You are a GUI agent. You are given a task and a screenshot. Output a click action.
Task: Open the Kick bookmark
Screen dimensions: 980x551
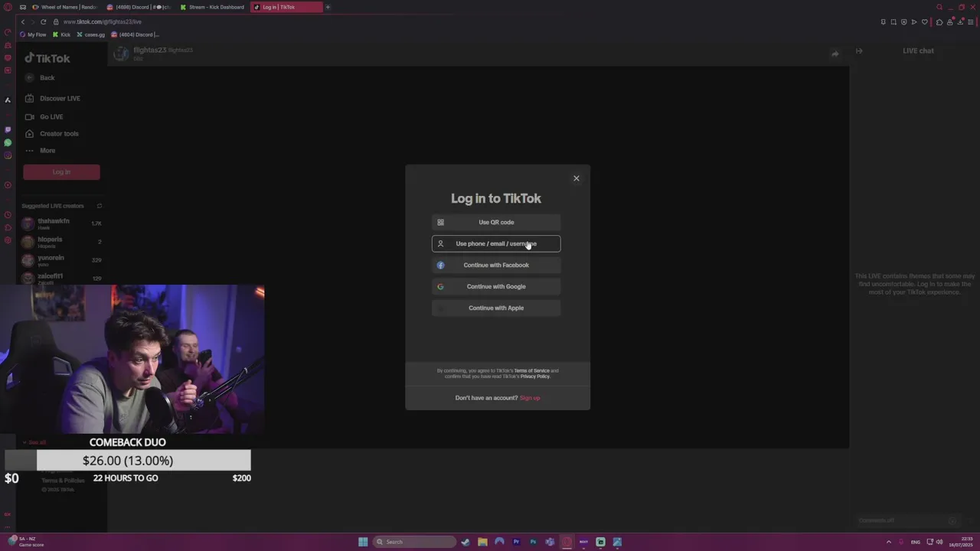click(62, 34)
